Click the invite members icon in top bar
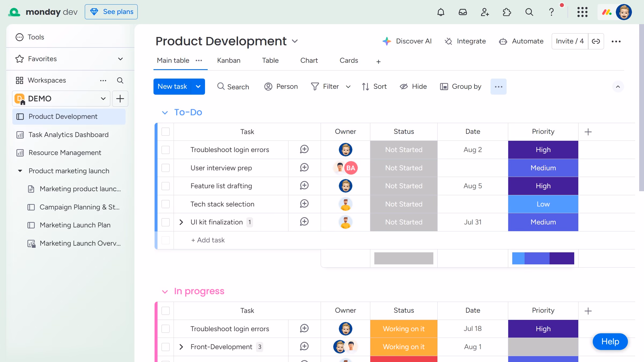644x362 pixels. tap(485, 12)
